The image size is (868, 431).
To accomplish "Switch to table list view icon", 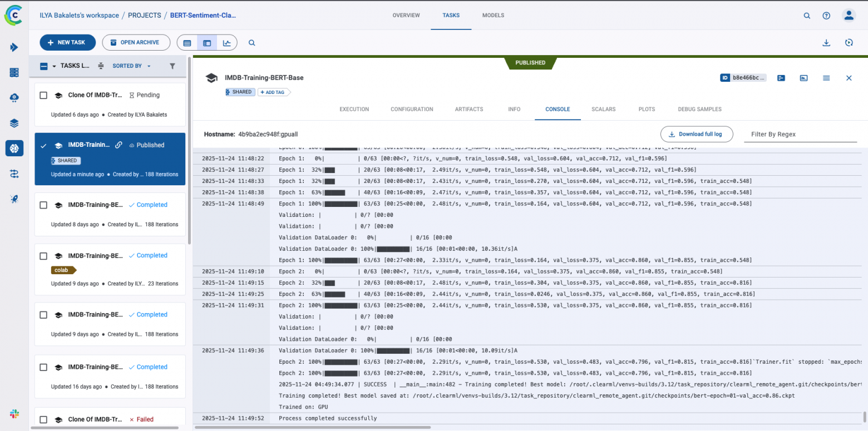I will pos(187,43).
